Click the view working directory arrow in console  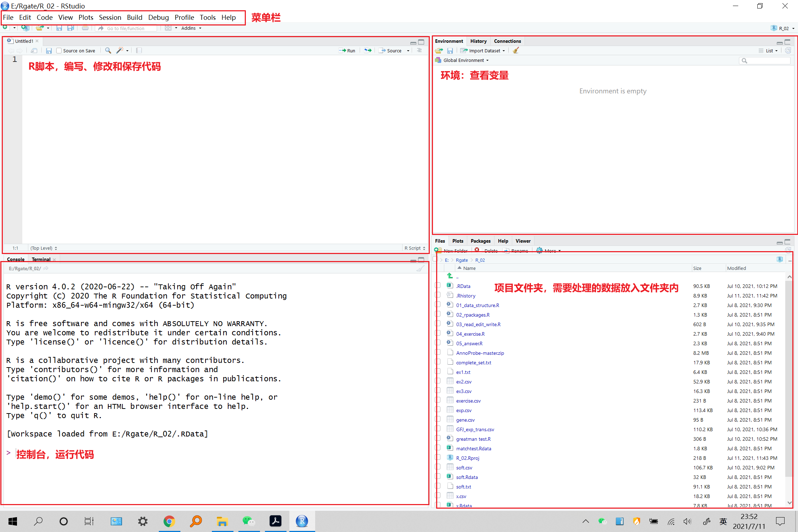46,268
